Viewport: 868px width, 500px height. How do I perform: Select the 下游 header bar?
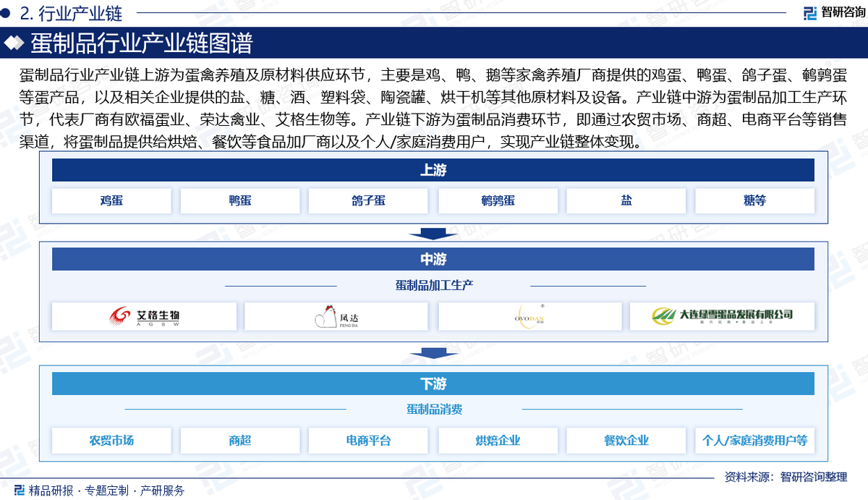tap(433, 384)
